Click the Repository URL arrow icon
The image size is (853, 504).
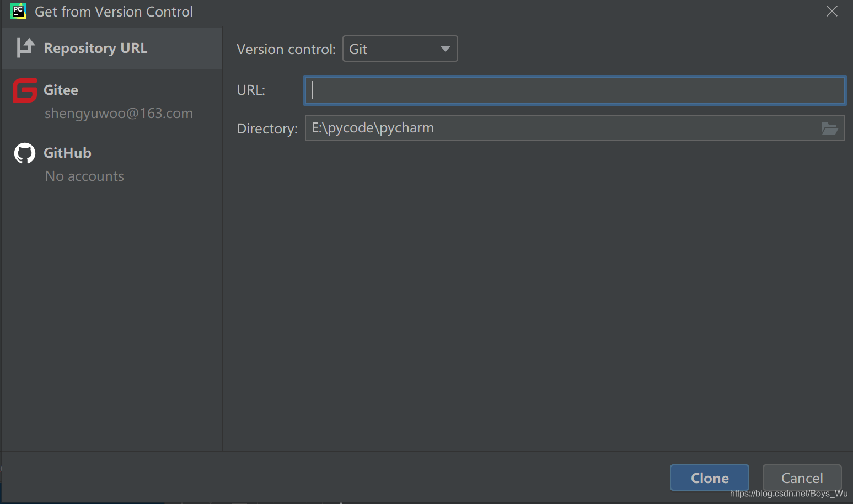point(25,48)
